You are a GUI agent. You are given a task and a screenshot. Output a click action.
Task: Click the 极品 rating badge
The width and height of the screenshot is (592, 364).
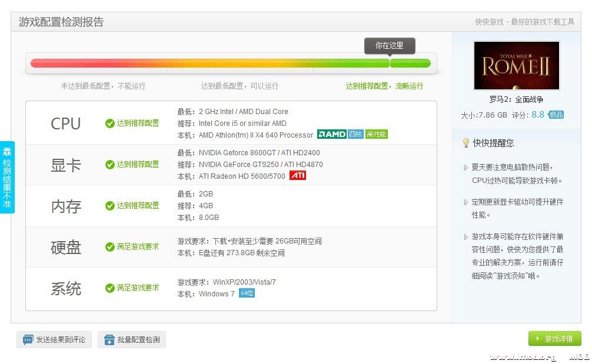(x=556, y=115)
